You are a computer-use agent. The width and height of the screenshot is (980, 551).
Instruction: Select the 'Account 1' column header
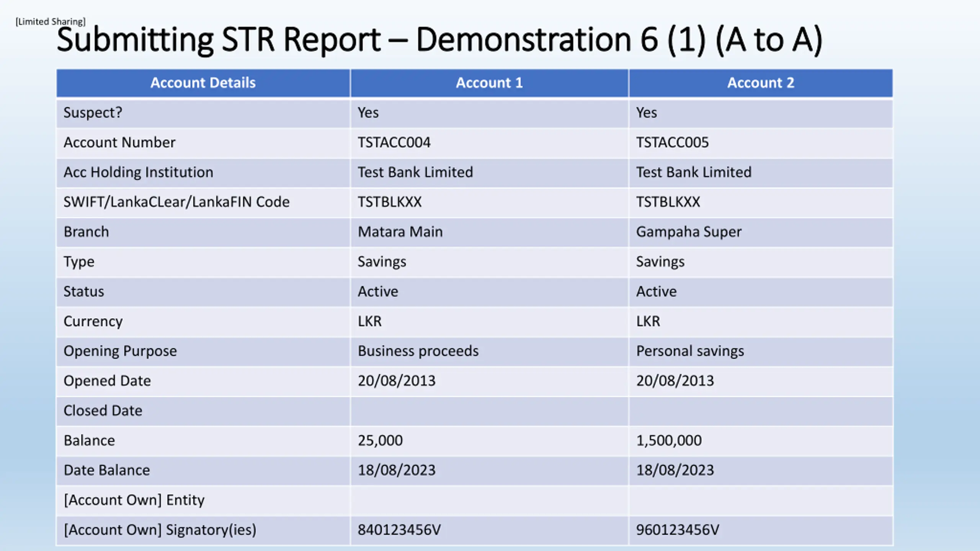(489, 83)
